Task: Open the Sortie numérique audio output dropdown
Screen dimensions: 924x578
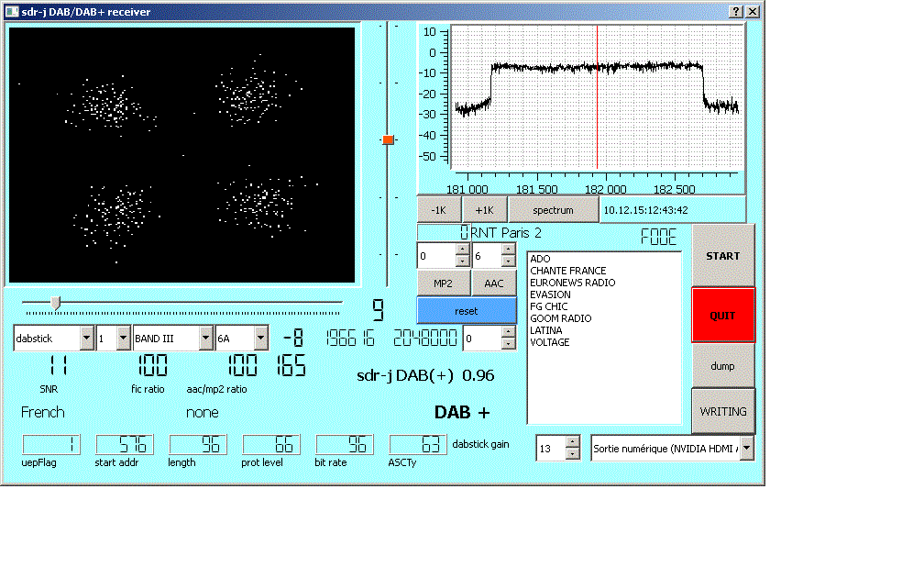Action: [x=746, y=449]
